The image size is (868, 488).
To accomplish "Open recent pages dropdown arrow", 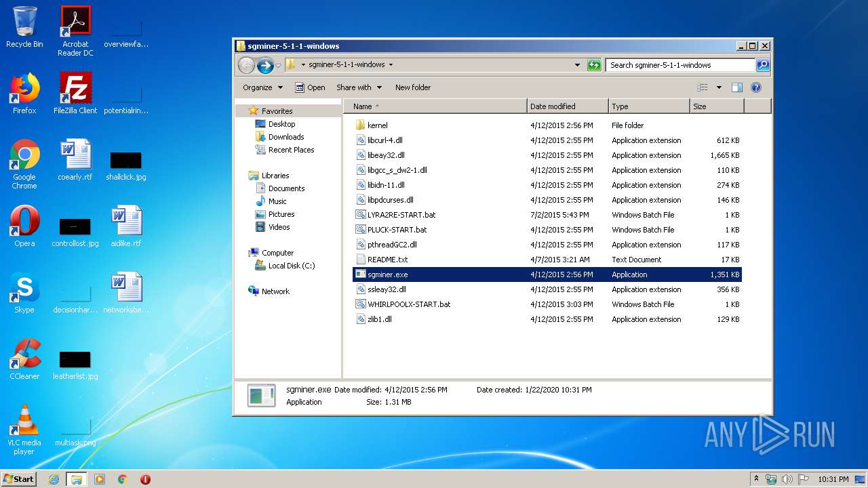I will [278, 66].
